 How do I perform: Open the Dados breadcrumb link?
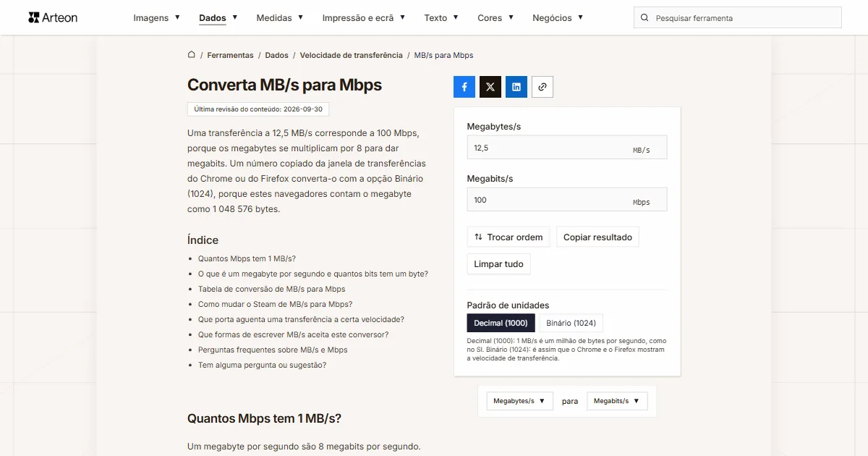coord(276,55)
